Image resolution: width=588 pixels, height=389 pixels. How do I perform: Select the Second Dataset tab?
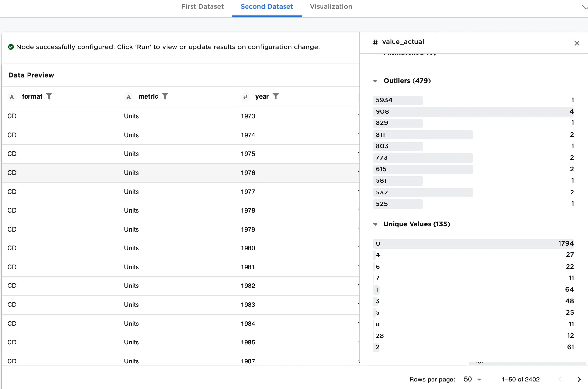[x=266, y=7]
